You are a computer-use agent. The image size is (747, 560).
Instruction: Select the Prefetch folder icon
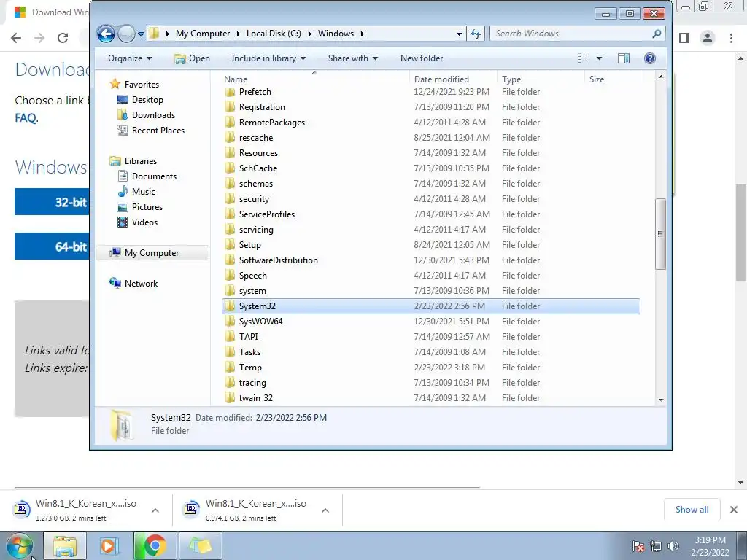pos(230,92)
